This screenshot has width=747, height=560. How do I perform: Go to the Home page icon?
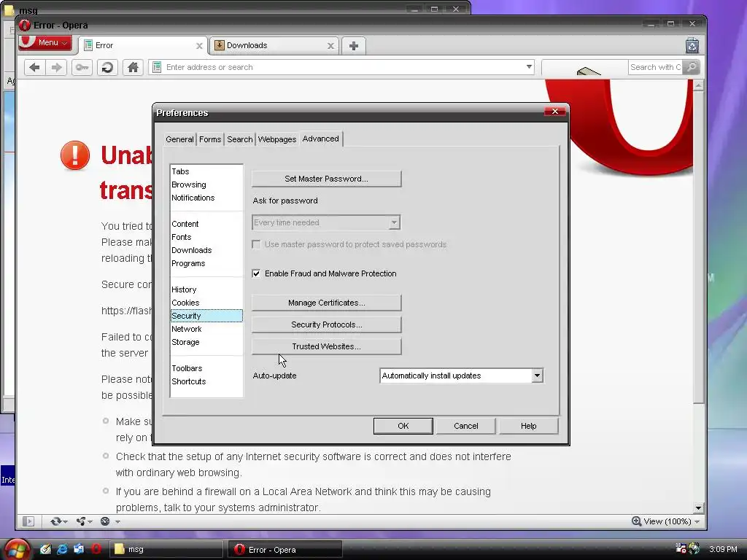click(133, 67)
